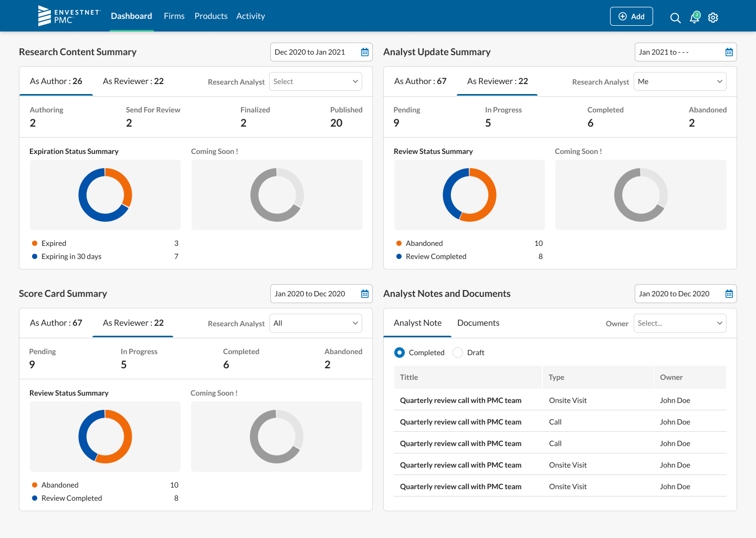Click the Envestnet PMC logo

69,16
